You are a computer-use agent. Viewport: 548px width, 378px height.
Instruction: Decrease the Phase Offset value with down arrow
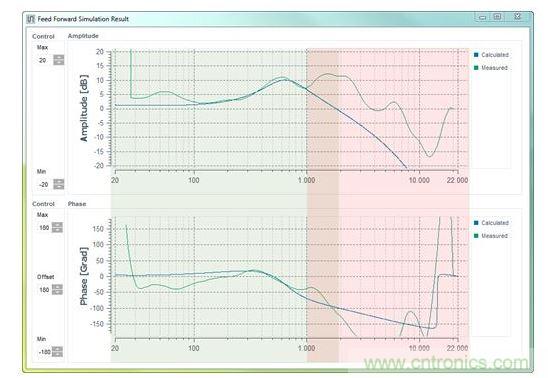click(57, 292)
